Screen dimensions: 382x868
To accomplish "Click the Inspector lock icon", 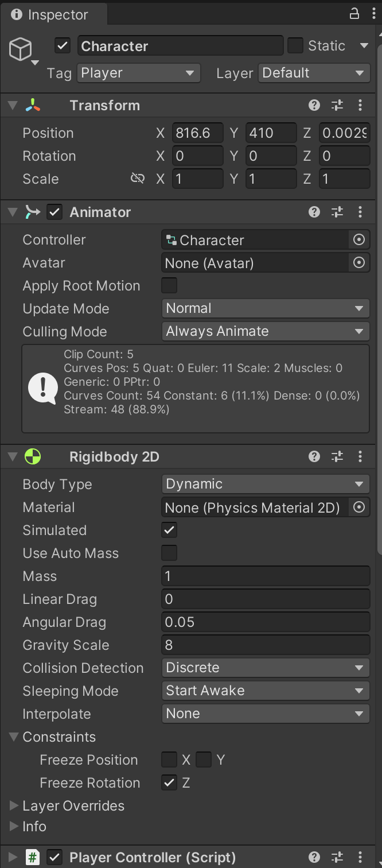I will tap(354, 14).
